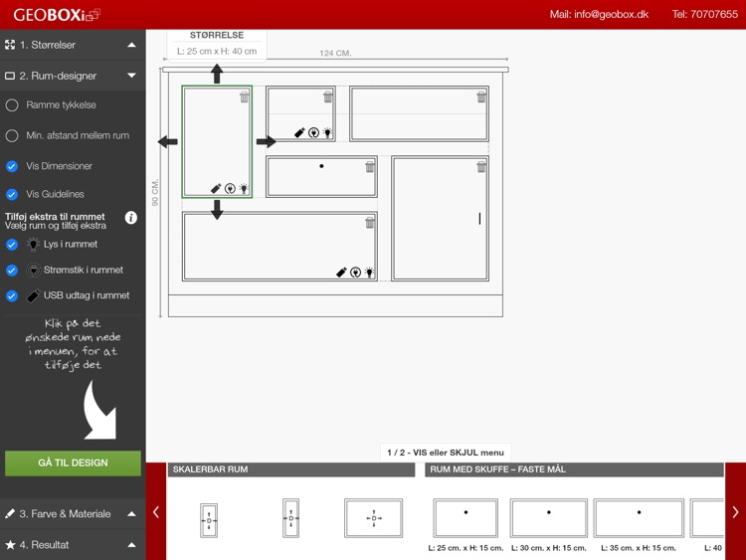Add the narrow vertical scalable room
The width and height of the screenshot is (746, 560).
(x=209, y=520)
